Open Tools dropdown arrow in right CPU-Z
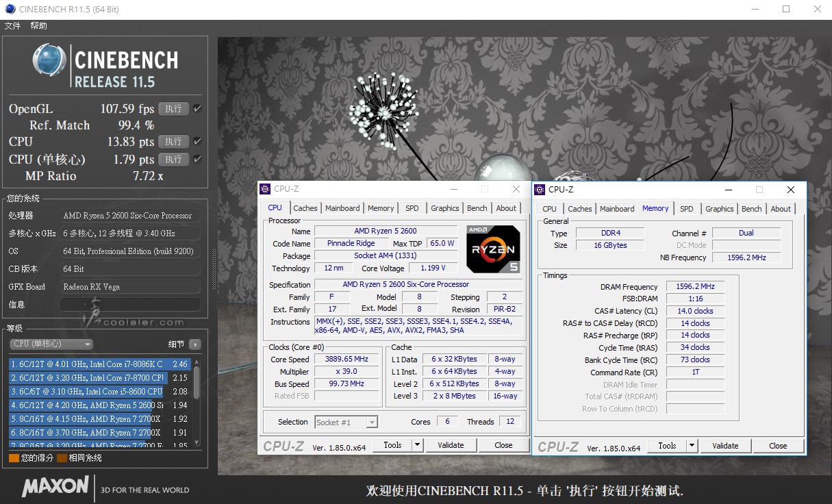 (692, 446)
